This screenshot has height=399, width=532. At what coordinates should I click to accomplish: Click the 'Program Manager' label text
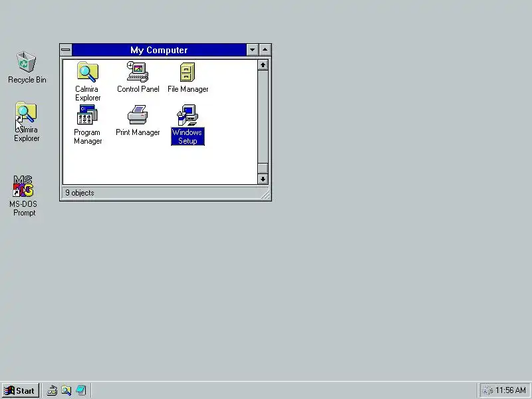pyautogui.click(x=88, y=136)
